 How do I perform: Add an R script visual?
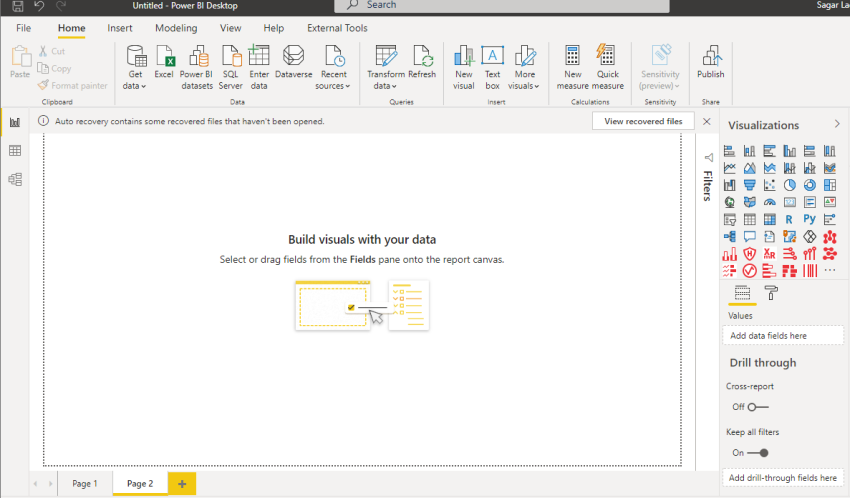pos(790,219)
